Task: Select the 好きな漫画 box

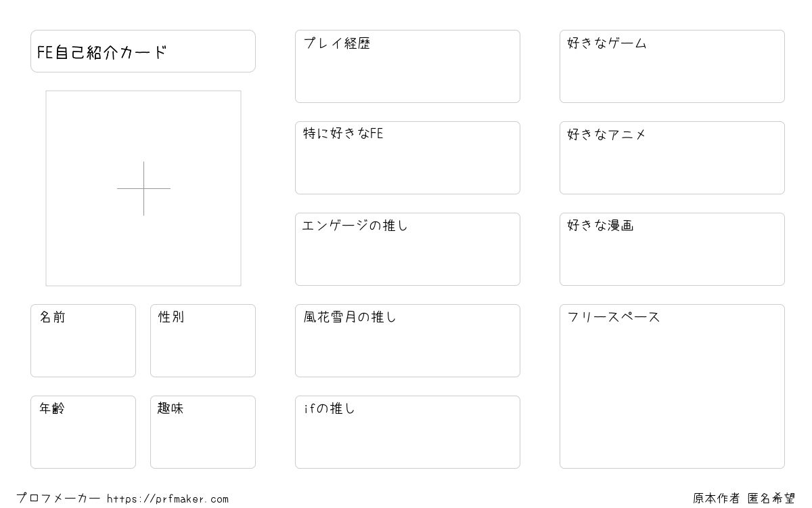Action: [x=672, y=249]
